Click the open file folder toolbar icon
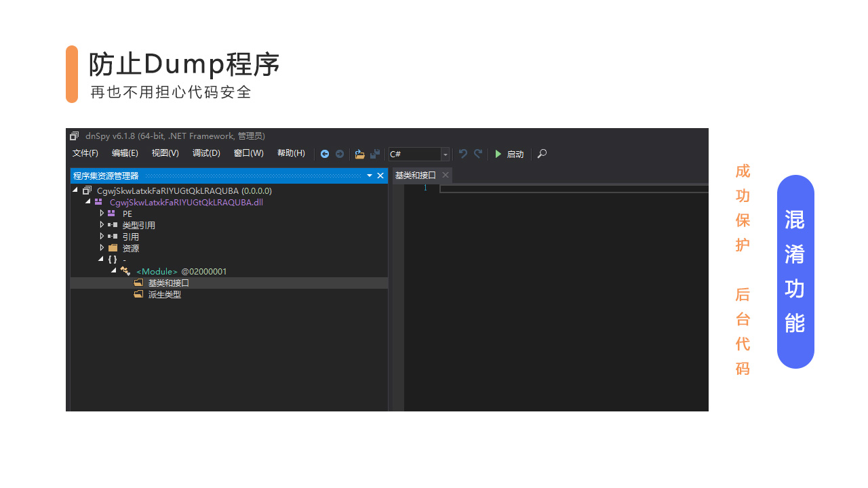 tap(360, 154)
